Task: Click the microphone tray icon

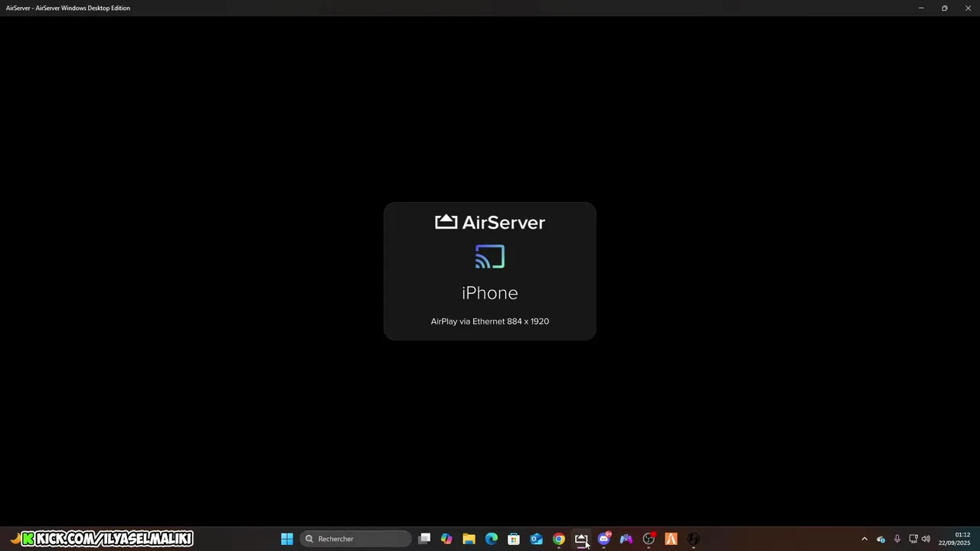Action: pyautogui.click(x=897, y=539)
